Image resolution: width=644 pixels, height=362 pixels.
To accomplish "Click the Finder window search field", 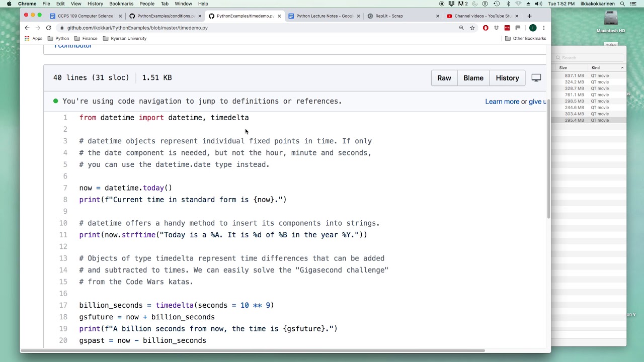I will (589, 58).
